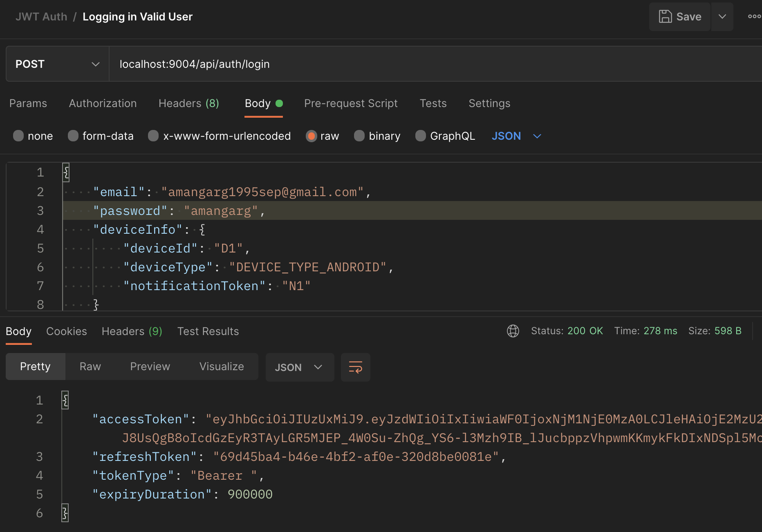Screen dimensions: 762x532
Task: Select the Preview response view
Action: click(150, 367)
